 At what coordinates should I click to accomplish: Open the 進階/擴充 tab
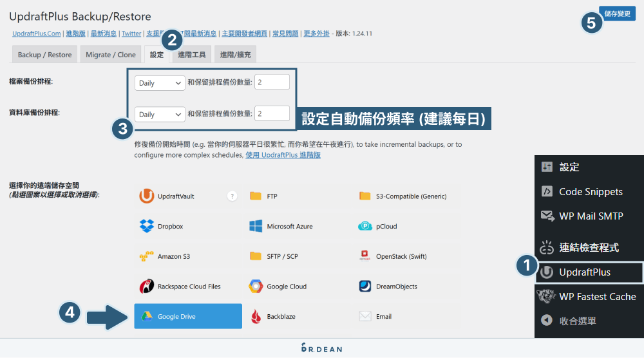[235, 55]
